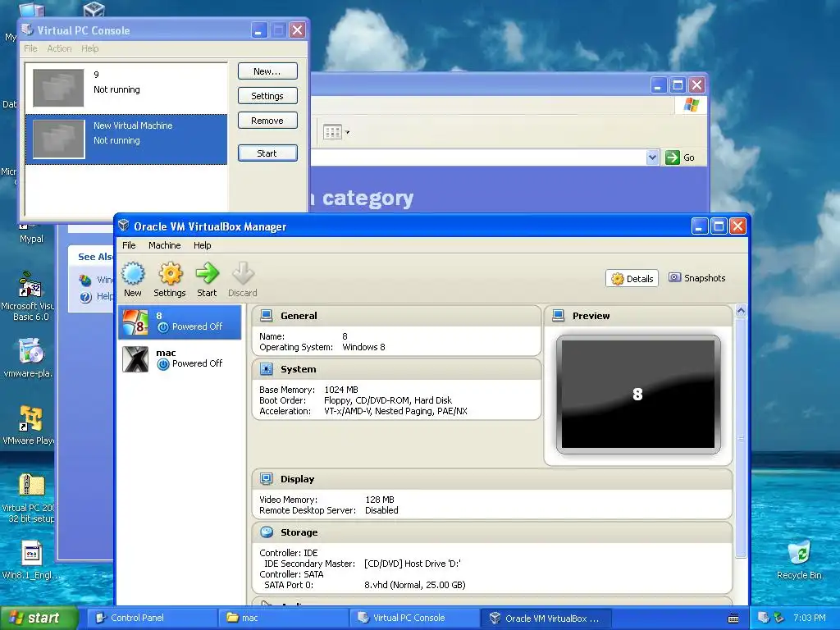Click the details pane scrollbar up arrow

(x=741, y=310)
